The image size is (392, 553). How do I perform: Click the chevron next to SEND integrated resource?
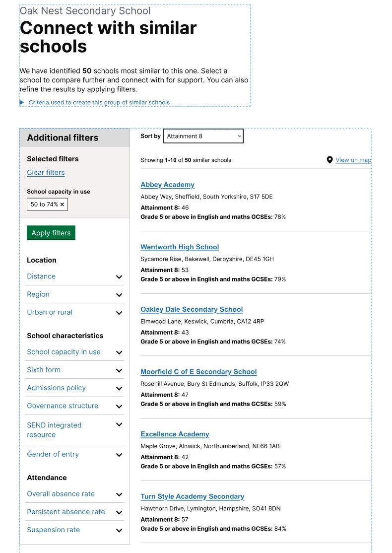tap(119, 424)
